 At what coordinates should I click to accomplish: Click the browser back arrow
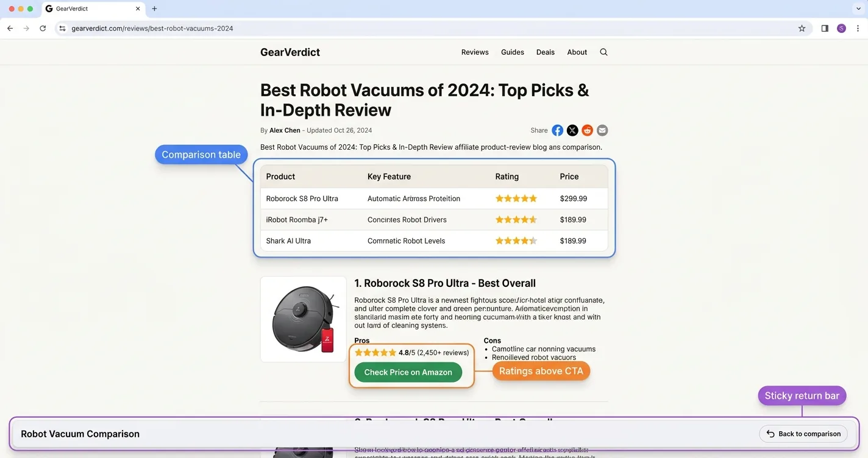[10, 28]
